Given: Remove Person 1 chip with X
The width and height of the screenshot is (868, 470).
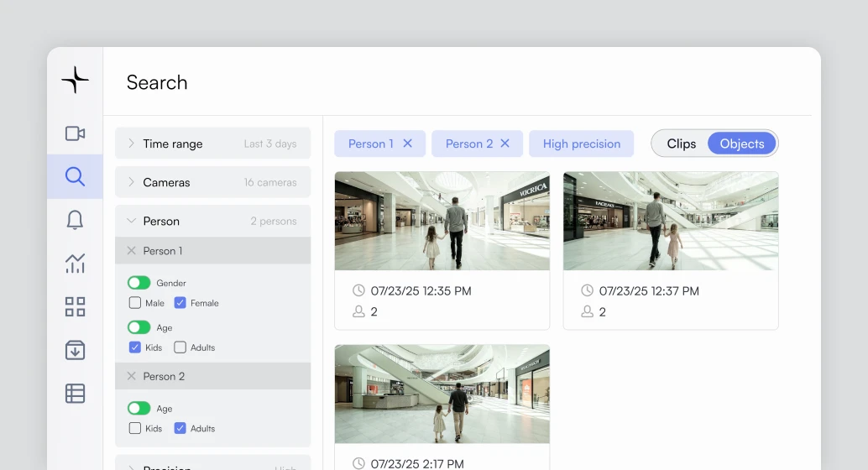Looking at the screenshot, I should (x=407, y=144).
